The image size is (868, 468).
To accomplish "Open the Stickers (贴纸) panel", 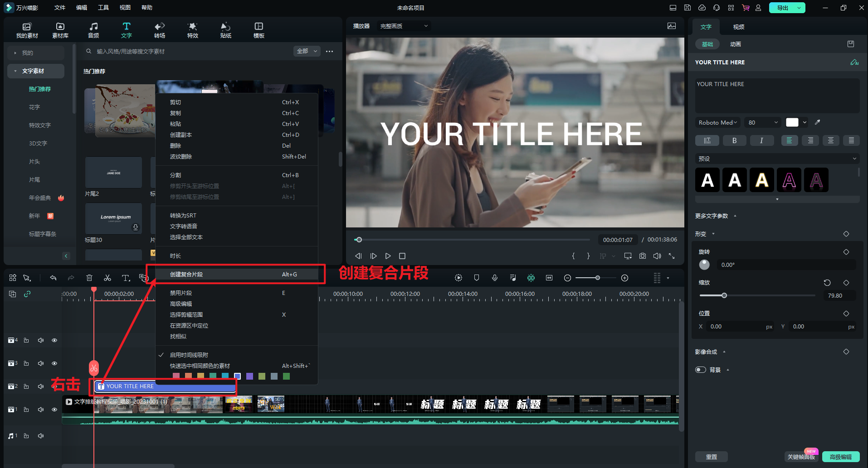I will point(225,30).
